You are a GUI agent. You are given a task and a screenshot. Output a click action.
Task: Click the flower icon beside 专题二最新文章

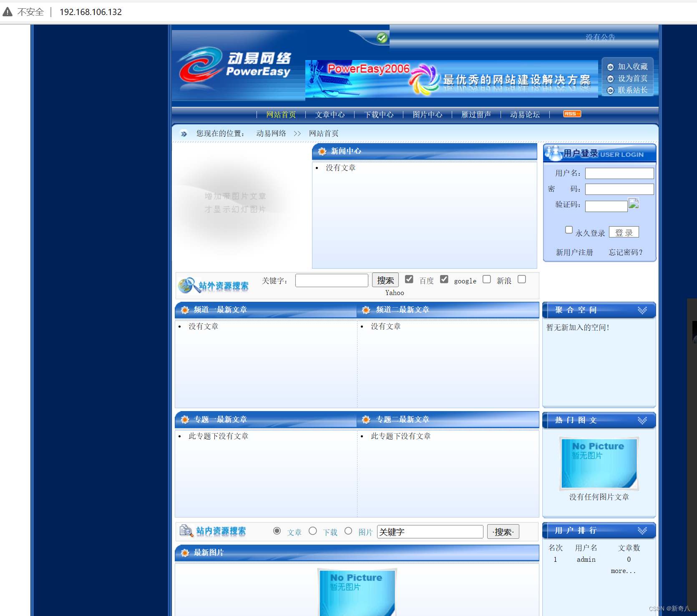point(366,419)
